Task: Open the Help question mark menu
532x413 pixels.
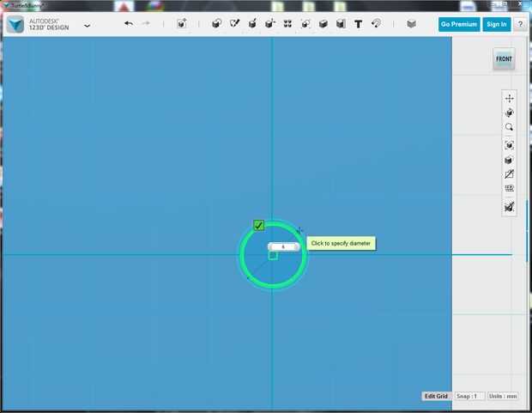Action: [520, 24]
